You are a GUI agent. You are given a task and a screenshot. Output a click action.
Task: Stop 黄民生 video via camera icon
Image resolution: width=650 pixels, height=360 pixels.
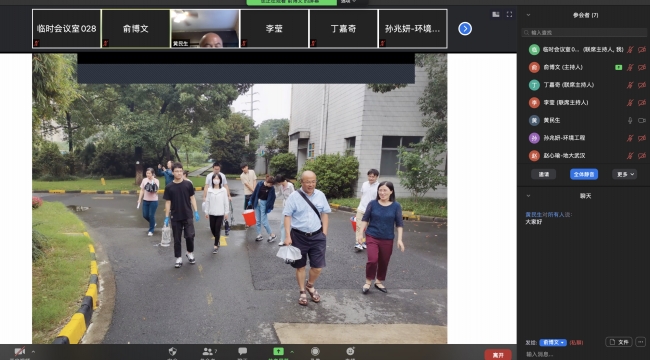(x=642, y=120)
